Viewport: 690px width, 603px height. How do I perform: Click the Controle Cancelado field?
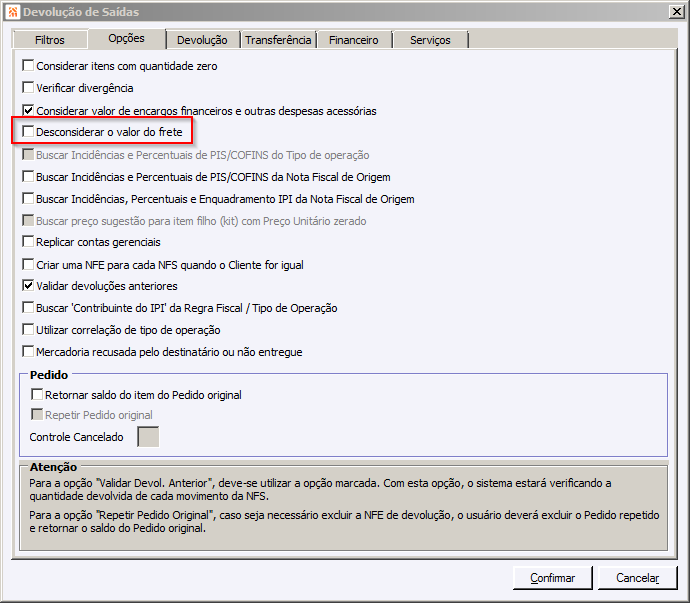[148, 437]
